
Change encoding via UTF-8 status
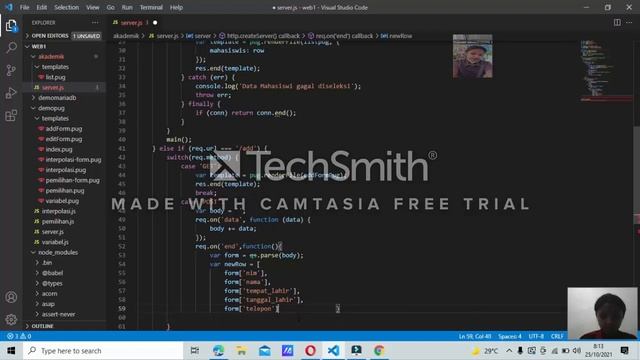tap(536, 336)
